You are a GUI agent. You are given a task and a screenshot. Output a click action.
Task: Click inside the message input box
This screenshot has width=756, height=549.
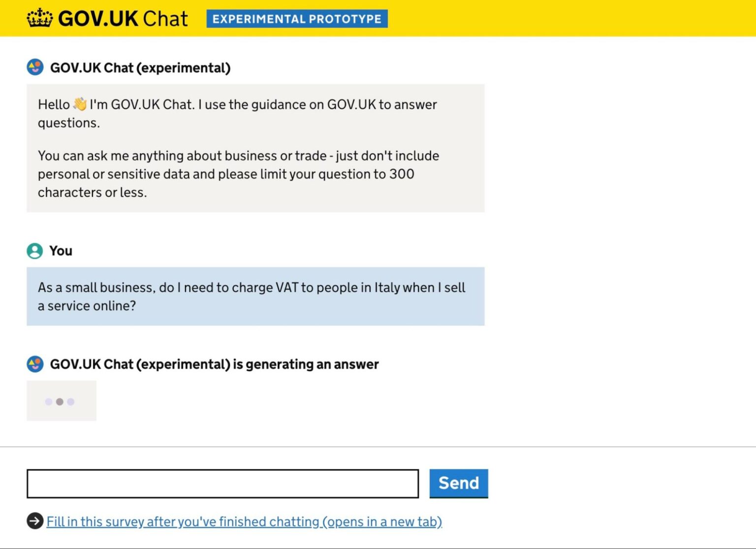(221, 484)
